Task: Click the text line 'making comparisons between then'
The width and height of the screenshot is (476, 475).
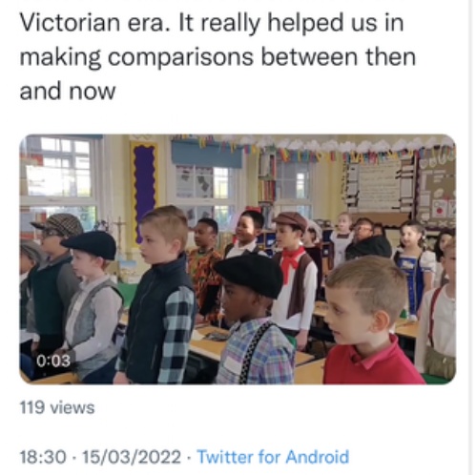Action: pos(217,57)
